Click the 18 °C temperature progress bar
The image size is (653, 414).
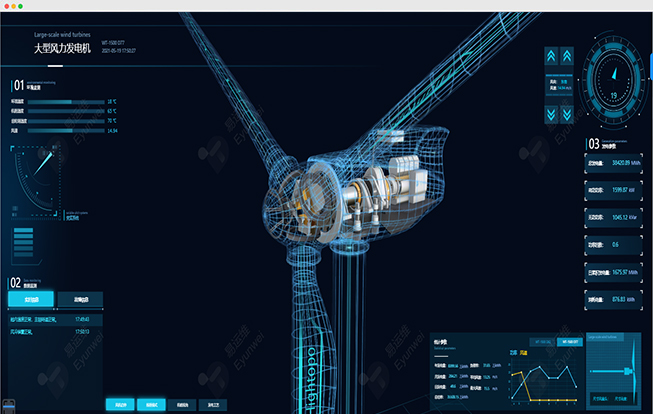(x=56, y=101)
